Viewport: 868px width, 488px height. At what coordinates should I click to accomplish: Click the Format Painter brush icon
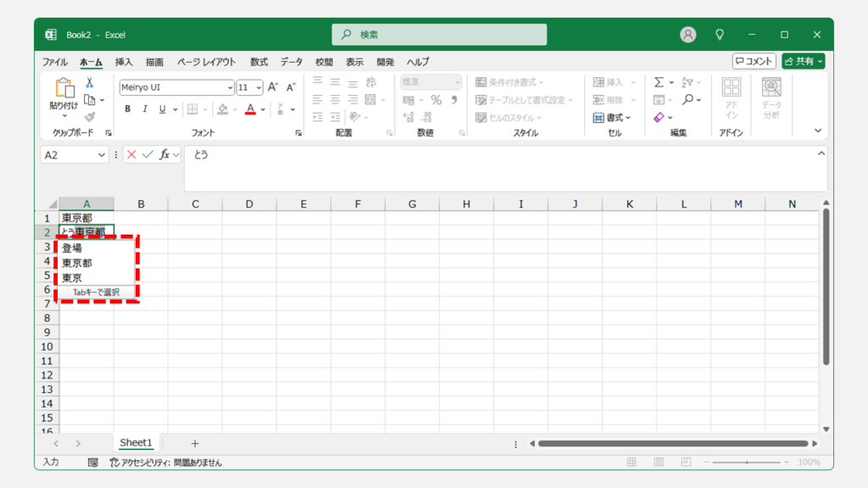(x=89, y=117)
